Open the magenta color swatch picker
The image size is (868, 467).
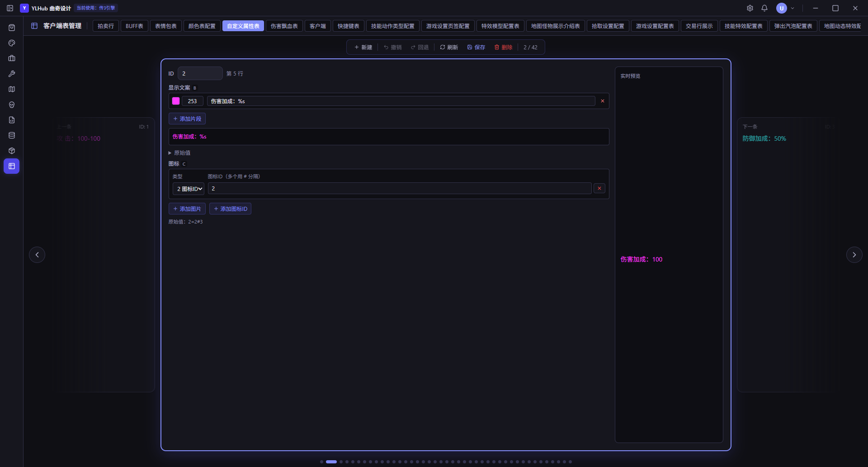click(x=176, y=101)
